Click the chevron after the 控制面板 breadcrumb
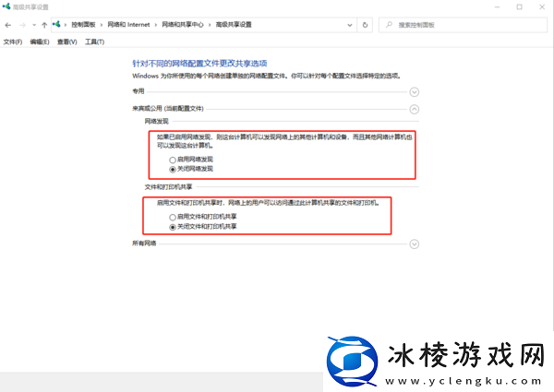The width and height of the screenshot is (554, 392). [x=102, y=25]
